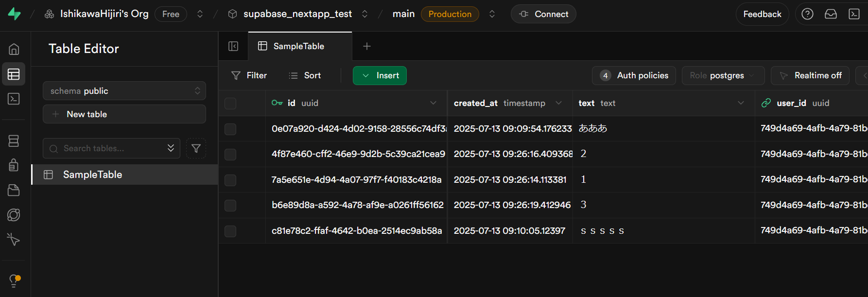
Task: Open the schema public dropdown
Action: click(124, 91)
